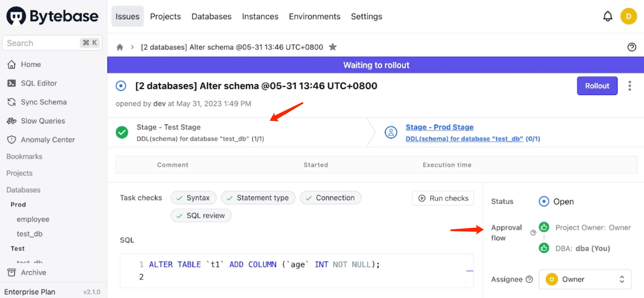The image size is (644, 298).
Task: Click the DBA approval thumbs-up
Action: pyautogui.click(x=544, y=248)
